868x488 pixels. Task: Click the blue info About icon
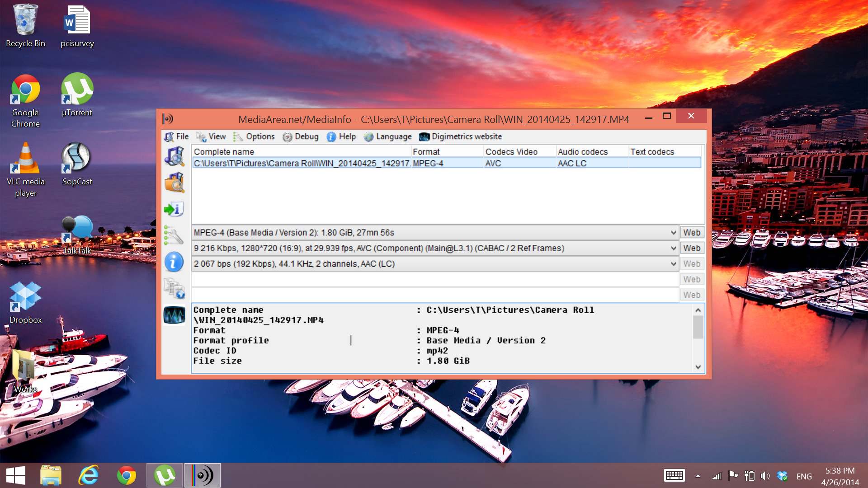click(x=174, y=262)
